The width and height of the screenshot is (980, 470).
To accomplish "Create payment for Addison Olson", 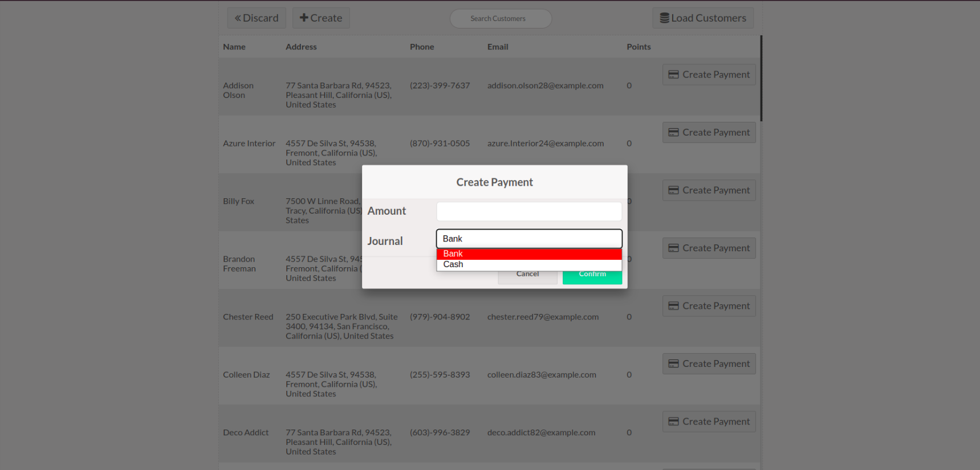I will point(709,75).
